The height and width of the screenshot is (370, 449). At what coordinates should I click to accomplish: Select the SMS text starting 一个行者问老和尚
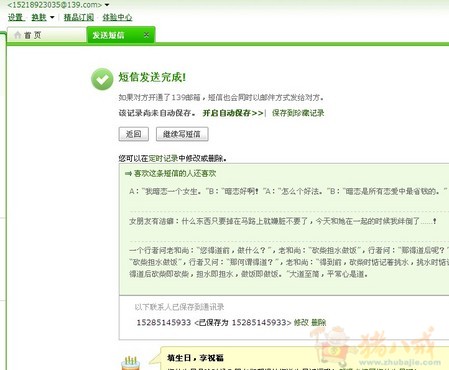pos(289,262)
